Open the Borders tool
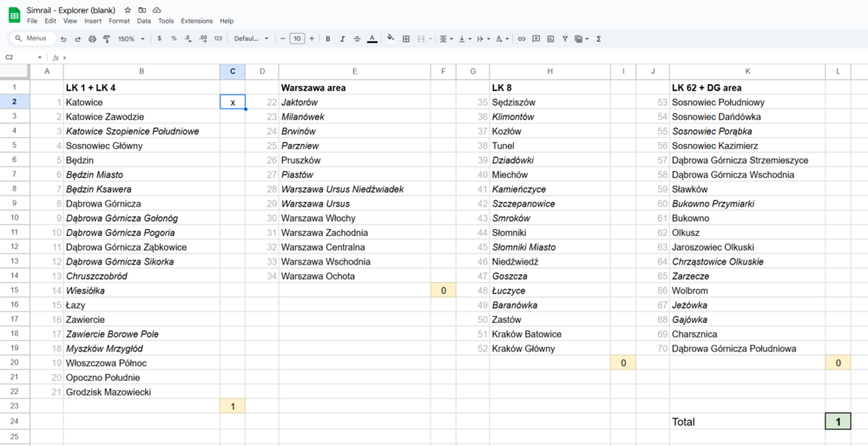Screen dimensions: 868x446 (406, 39)
